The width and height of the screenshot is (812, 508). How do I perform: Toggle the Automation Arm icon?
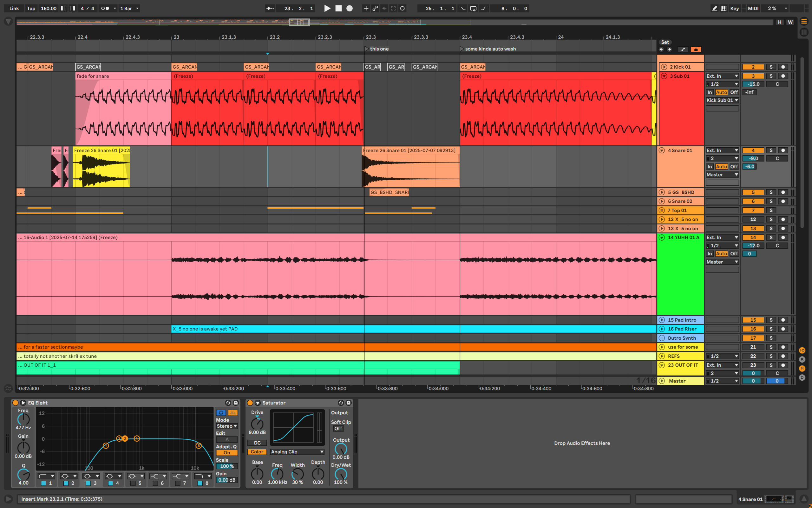(376, 8)
